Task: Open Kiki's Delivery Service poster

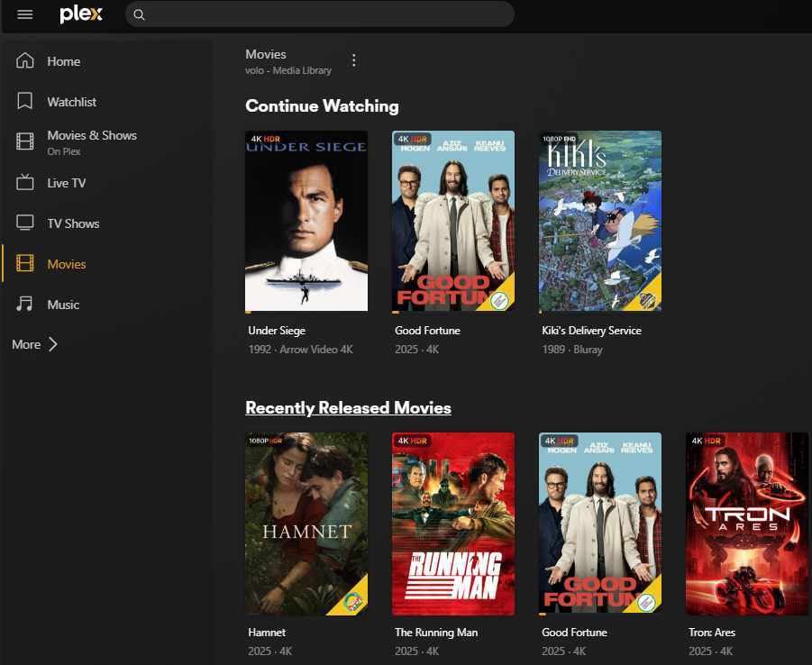Action: pos(600,221)
